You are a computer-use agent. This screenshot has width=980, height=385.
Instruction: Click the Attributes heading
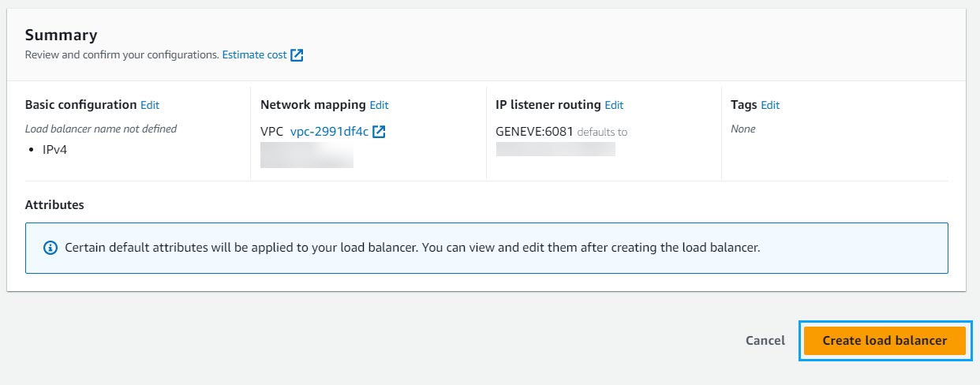click(54, 205)
